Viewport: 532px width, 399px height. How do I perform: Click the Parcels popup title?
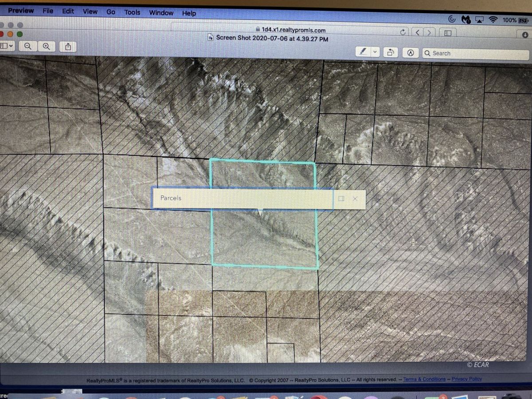pos(171,198)
